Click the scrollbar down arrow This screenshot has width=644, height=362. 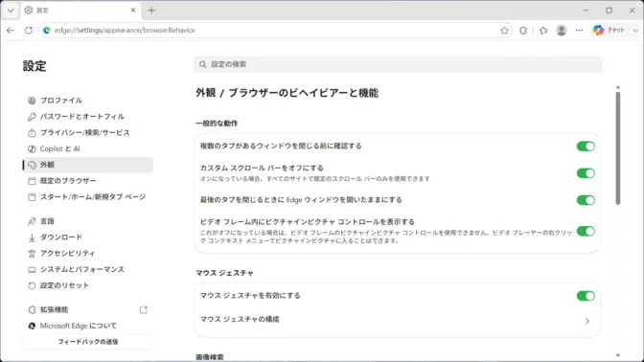point(618,355)
